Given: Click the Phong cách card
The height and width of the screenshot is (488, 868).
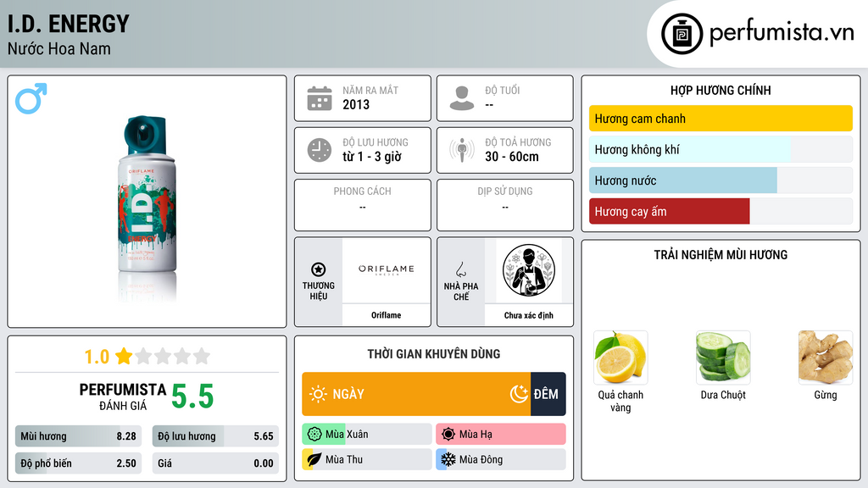Looking at the screenshot, I should click(363, 205).
